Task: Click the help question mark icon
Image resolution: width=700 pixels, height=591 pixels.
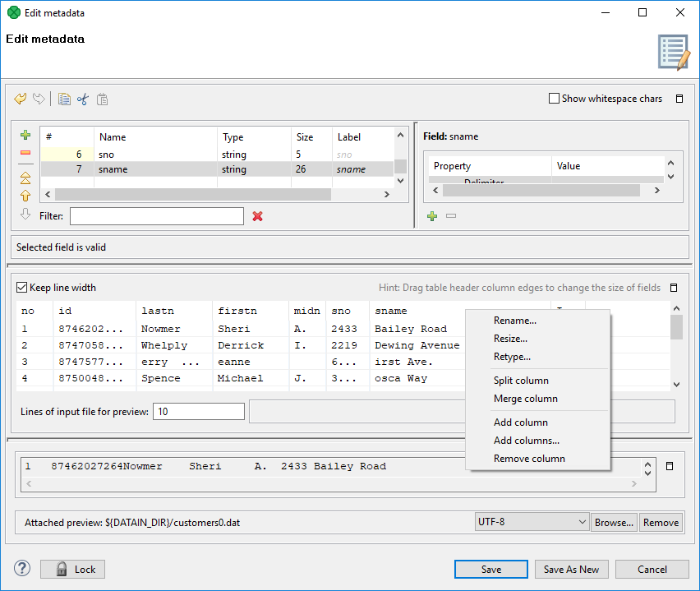Action: tap(22, 569)
